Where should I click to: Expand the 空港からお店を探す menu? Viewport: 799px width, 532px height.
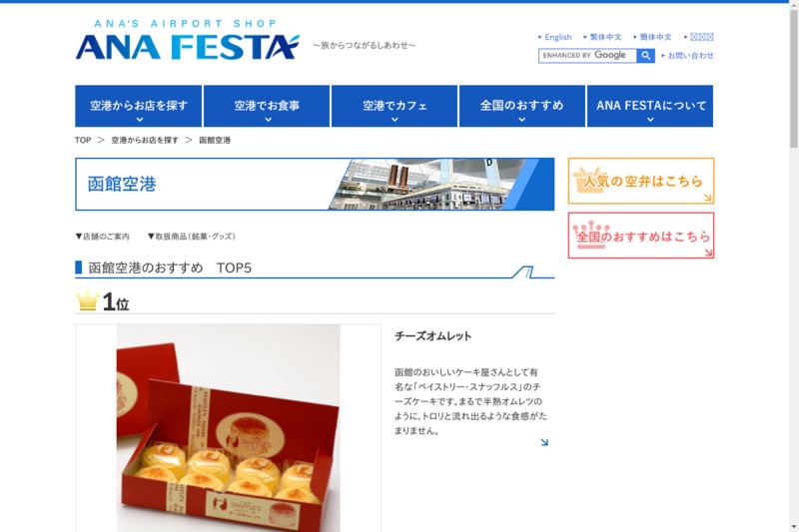click(x=139, y=106)
